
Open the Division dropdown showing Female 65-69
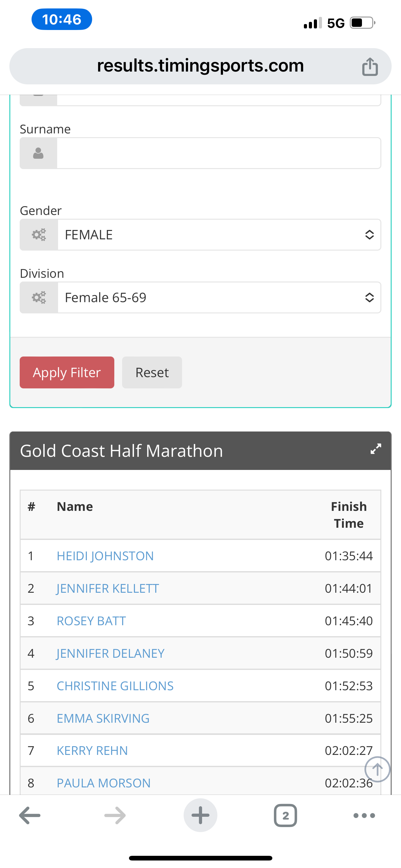point(219,297)
